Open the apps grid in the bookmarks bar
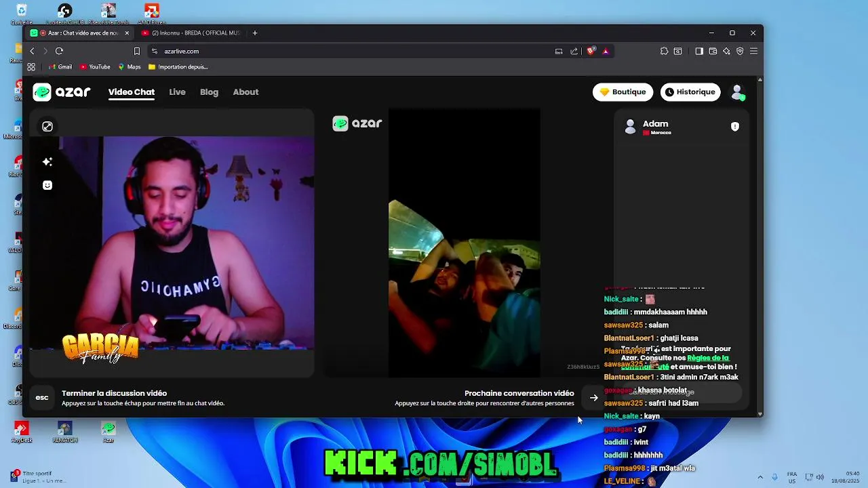The image size is (868, 488). [x=31, y=66]
